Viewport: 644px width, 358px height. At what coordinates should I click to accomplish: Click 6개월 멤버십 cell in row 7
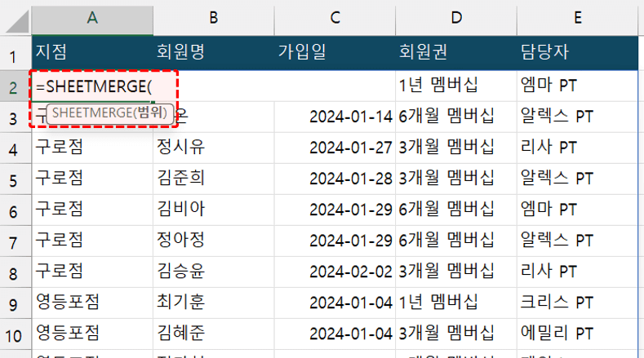click(456, 241)
